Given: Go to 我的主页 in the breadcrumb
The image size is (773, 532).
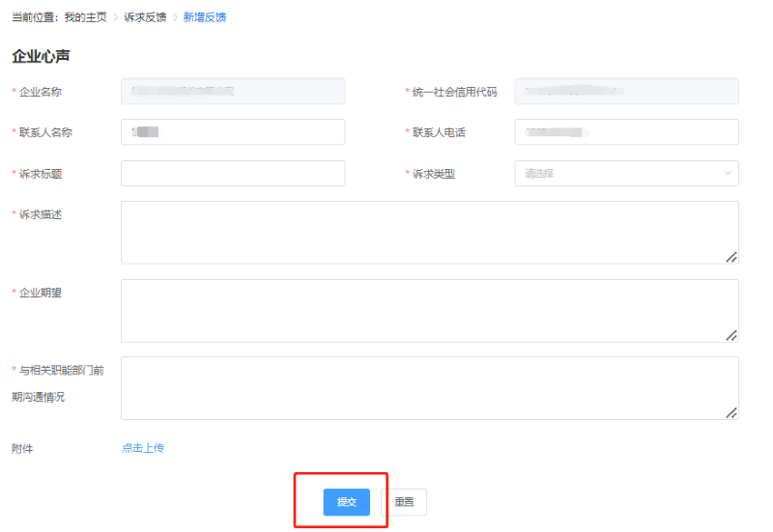Looking at the screenshot, I should click(85, 17).
